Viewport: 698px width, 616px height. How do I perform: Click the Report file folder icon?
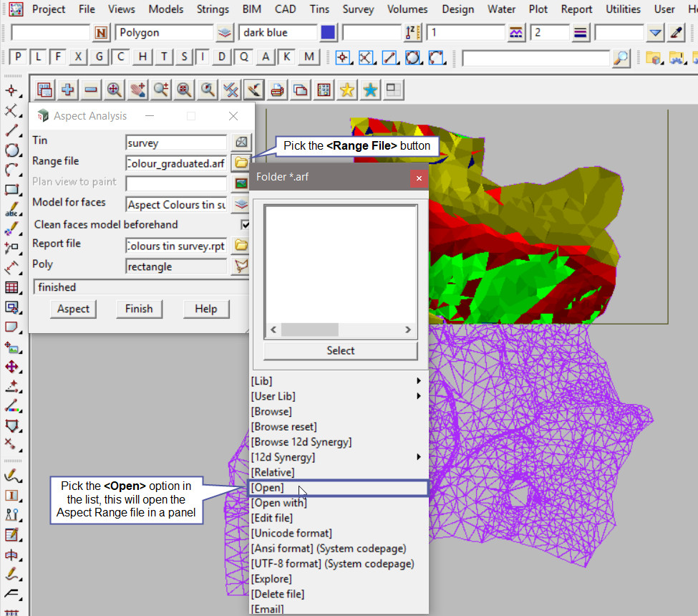click(242, 245)
